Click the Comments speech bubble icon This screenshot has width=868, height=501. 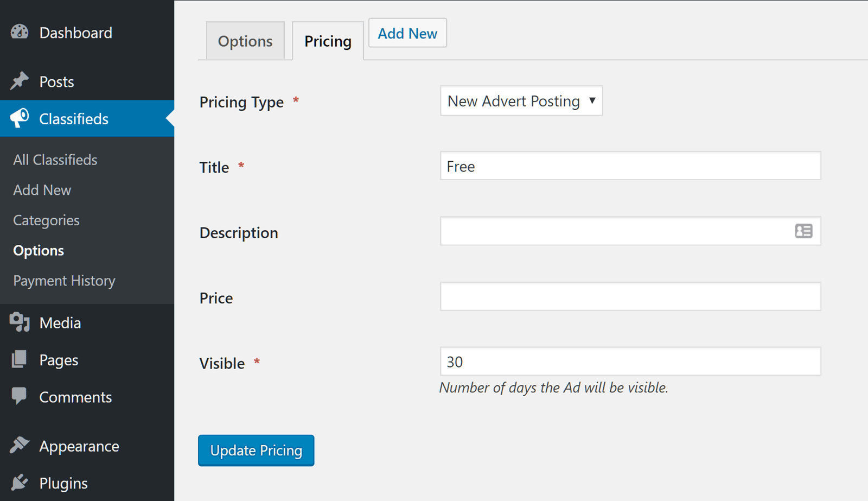click(20, 396)
